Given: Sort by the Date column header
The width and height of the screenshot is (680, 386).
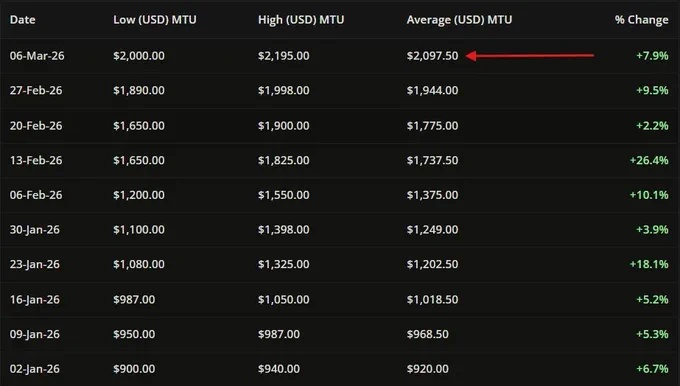Looking at the screenshot, I should pos(23,20).
